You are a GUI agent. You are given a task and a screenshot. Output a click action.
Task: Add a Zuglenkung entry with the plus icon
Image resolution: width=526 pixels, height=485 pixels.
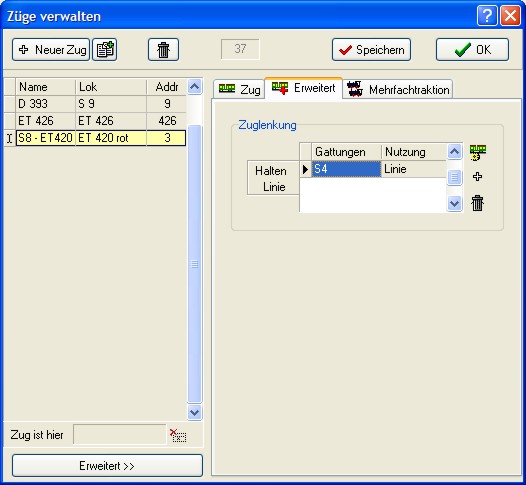pos(477,176)
